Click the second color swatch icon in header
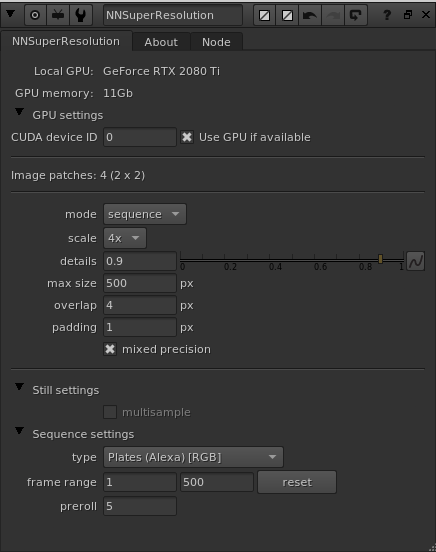Viewport: 436px width, 552px height. (x=287, y=15)
